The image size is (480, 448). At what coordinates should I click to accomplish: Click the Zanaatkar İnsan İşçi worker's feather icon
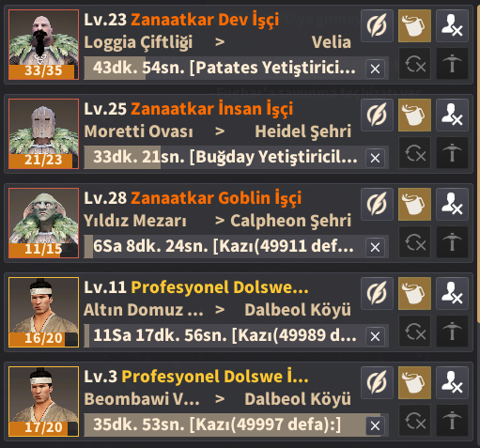click(377, 115)
